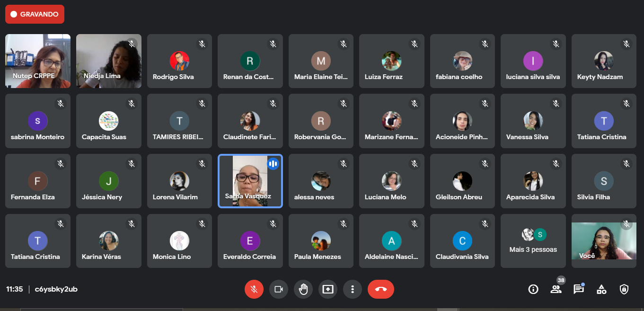Viewport: 644px width, 311px height.
Task: Open the Activities panel
Action: 601,289
